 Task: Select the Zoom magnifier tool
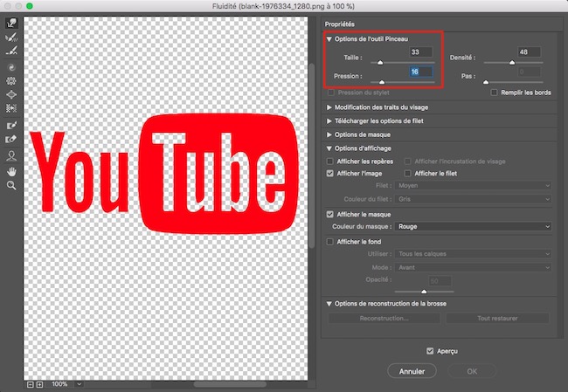pyautogui.click(x=11, y=185)
